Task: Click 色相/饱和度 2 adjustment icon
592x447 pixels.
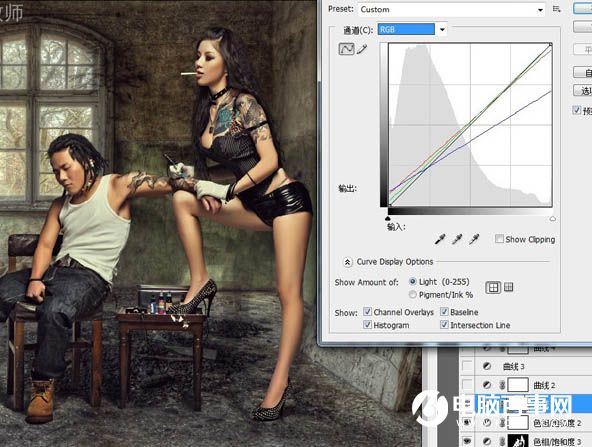Action: click(487, 423)
